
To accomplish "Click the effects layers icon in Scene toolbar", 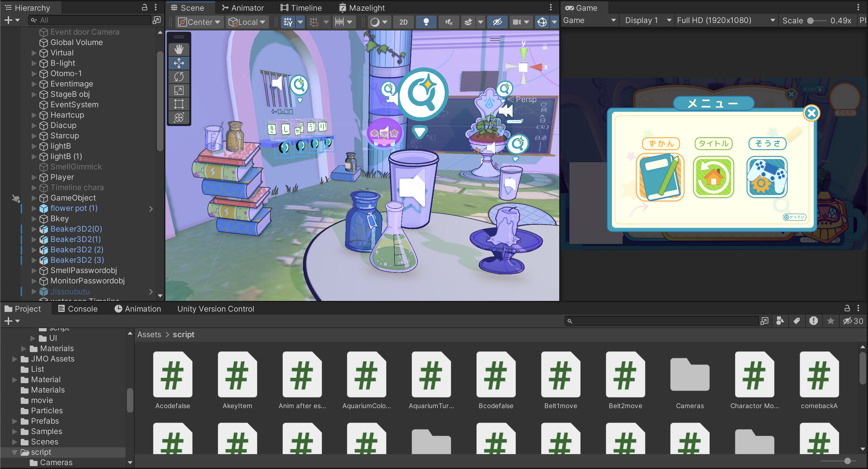I will 468,22.
